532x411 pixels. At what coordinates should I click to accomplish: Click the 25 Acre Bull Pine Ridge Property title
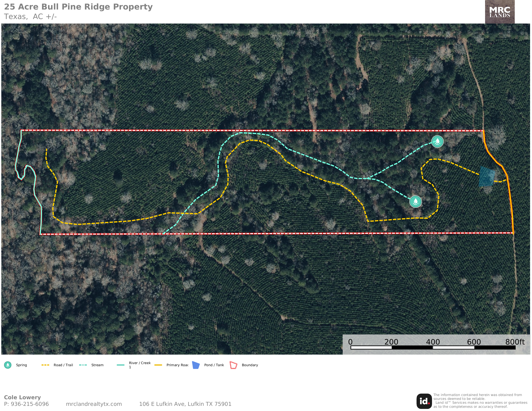(x=78, y=7)
